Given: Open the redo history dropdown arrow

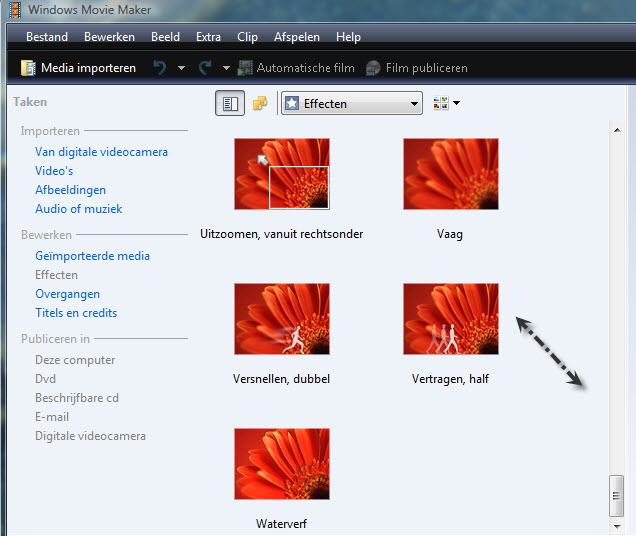Looking at the screenshot, I should coord(226,68).
